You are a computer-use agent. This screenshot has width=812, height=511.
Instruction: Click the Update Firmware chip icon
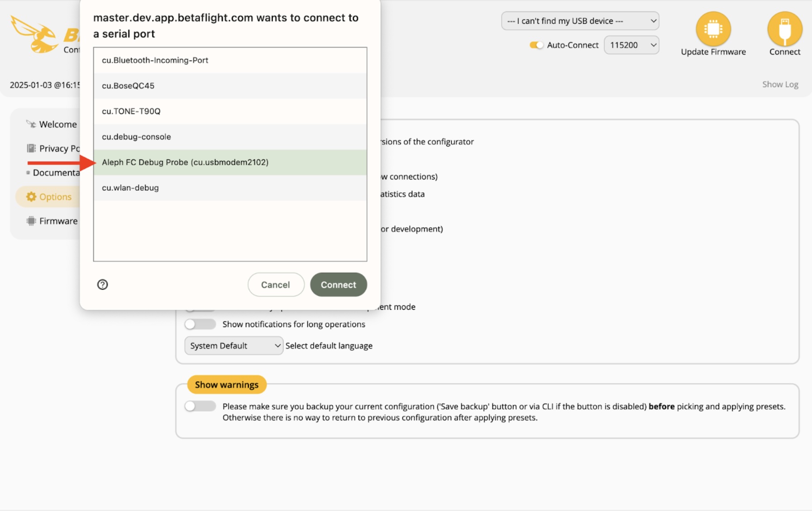coord(713,28)
